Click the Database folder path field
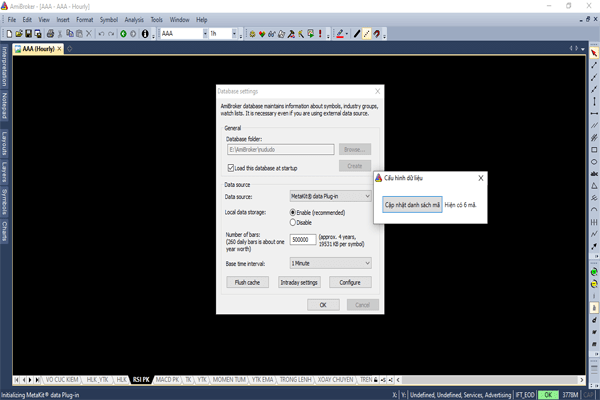The width and height of the screenshot is (600, 400). (x=280, y=149)
